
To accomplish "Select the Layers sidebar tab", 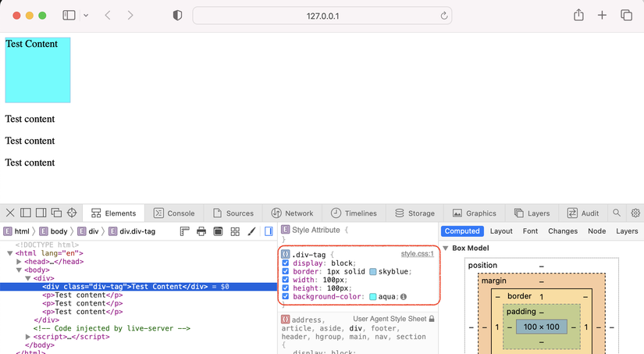I will click(627, 231).
